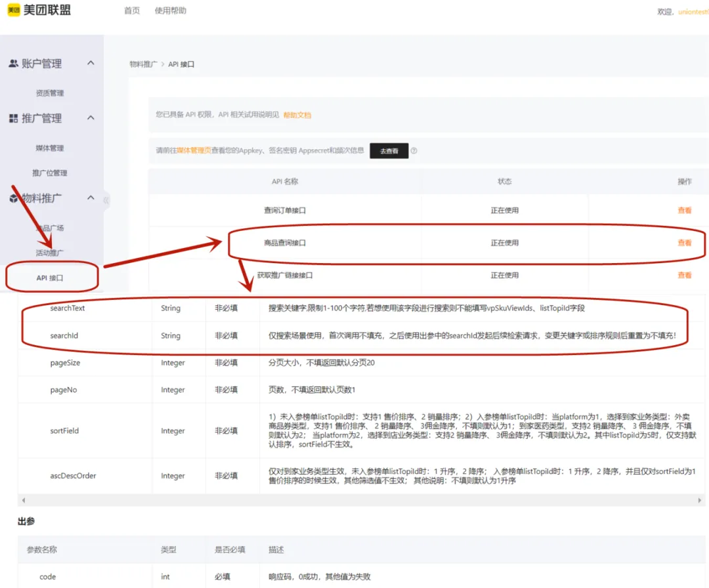Viewport: 709px width, 588px height.
Task: Click the API 名称 column header
Action: tap(285, 182)
